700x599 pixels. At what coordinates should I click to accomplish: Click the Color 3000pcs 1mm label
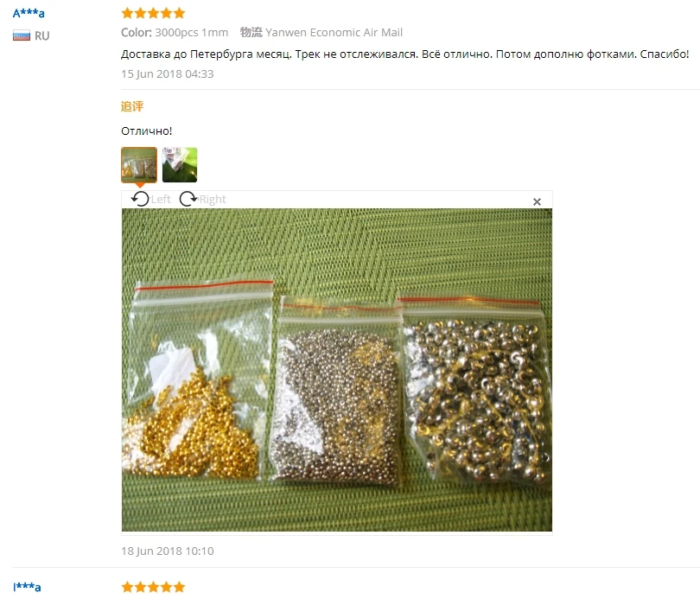click(175, 32)
